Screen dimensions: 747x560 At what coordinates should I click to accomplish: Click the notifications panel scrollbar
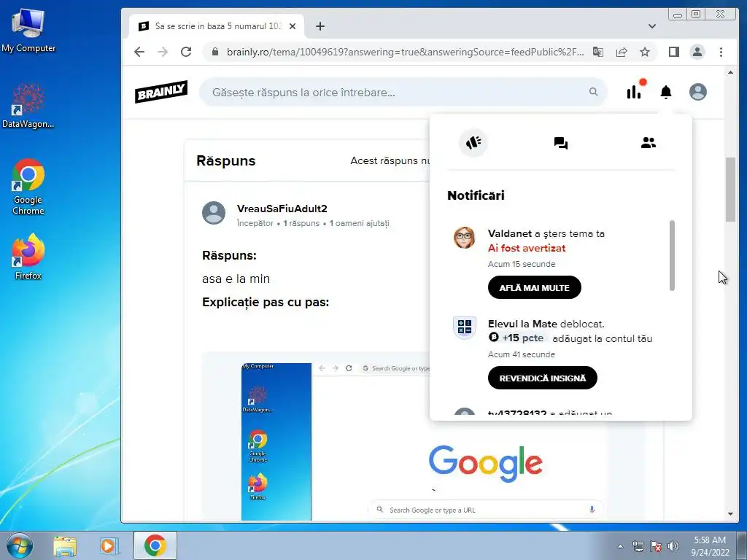(672, 255)
